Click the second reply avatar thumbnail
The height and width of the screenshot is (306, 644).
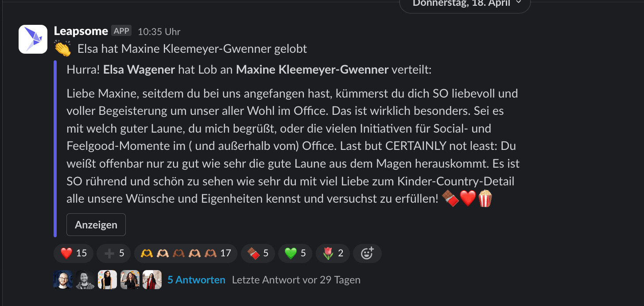click(85, 280)
